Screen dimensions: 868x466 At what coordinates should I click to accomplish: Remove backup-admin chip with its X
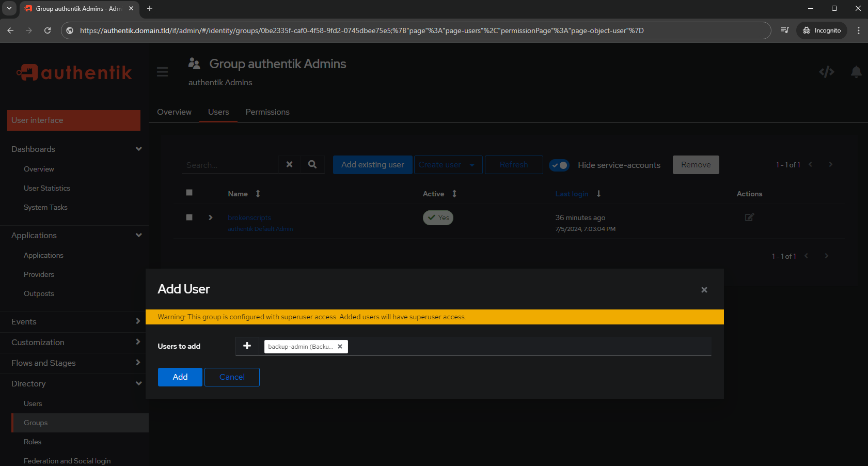pos(340,347)
